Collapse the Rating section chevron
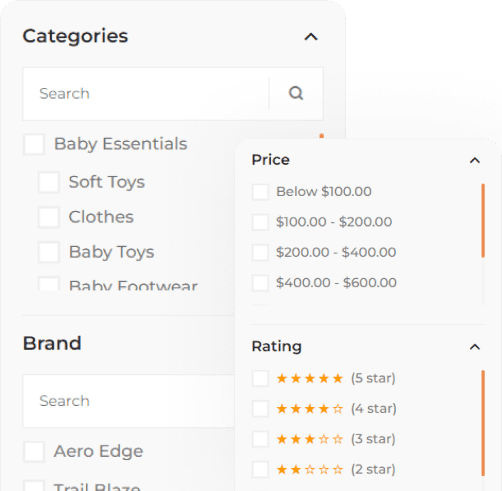502x491 pixels. pyautogui.click(x=475, y=347)
